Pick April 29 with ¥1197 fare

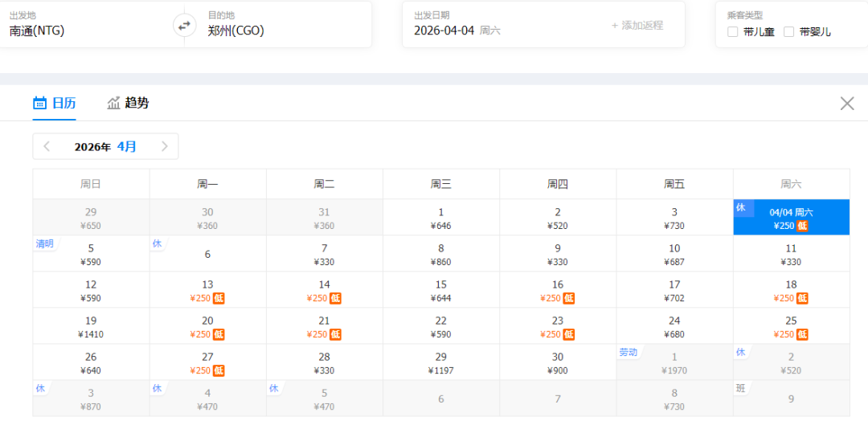coord(440,363)
